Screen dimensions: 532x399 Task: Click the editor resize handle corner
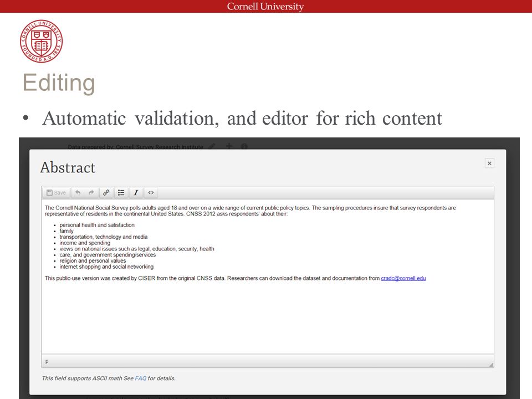click(x=491, y=365)
